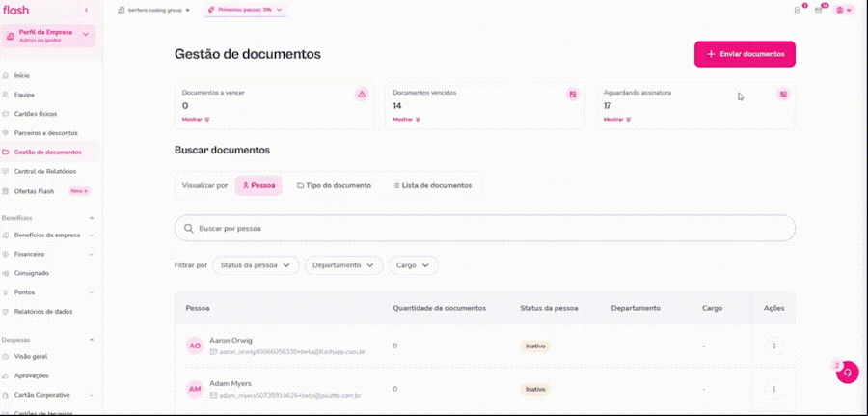Screen dimensions: 868x416
Task: Expand the Pontos submenu
Action: (92, 292)
